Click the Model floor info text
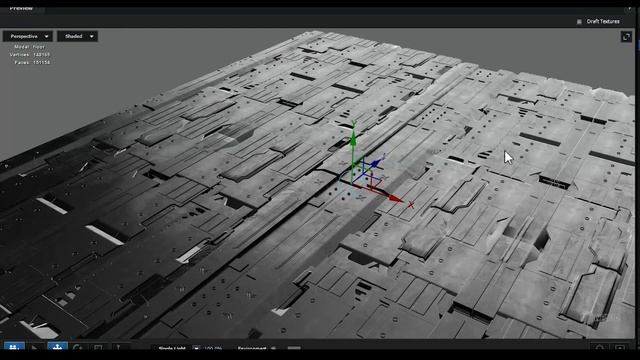The width and height of the screenshot is (640, 360). pyautogui.click(x=29, y=47)
